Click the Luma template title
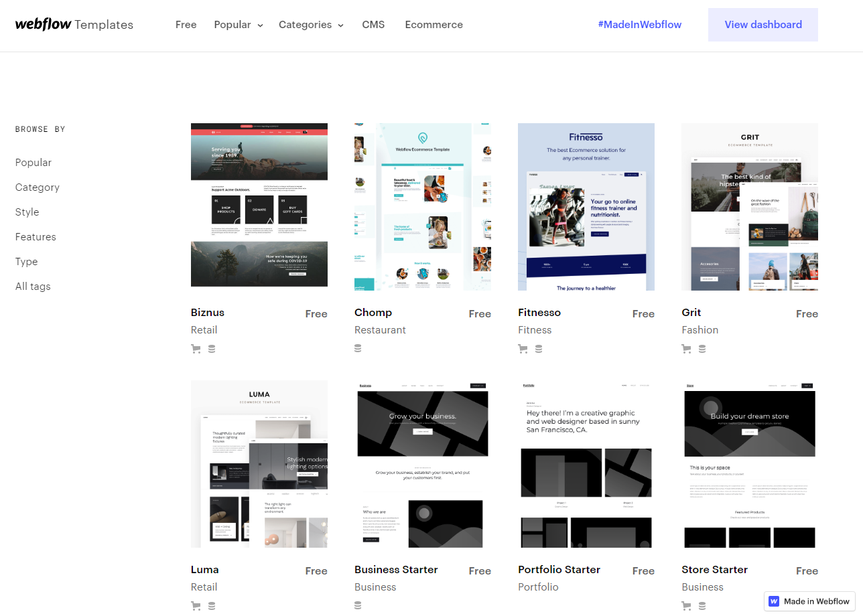Image resolution: width=863 pixels, height=616 pixels. (x=205, y=570)
